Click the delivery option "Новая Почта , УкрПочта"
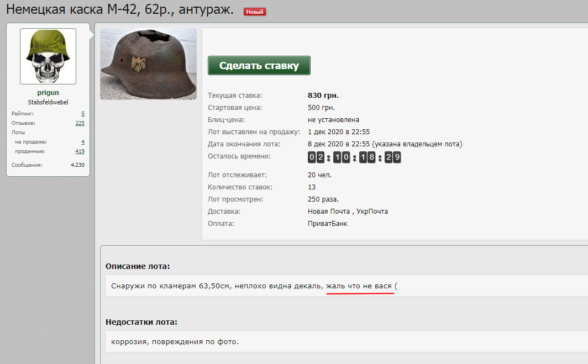The width and height of the screenshot is (588, 364). pos(348,212)
